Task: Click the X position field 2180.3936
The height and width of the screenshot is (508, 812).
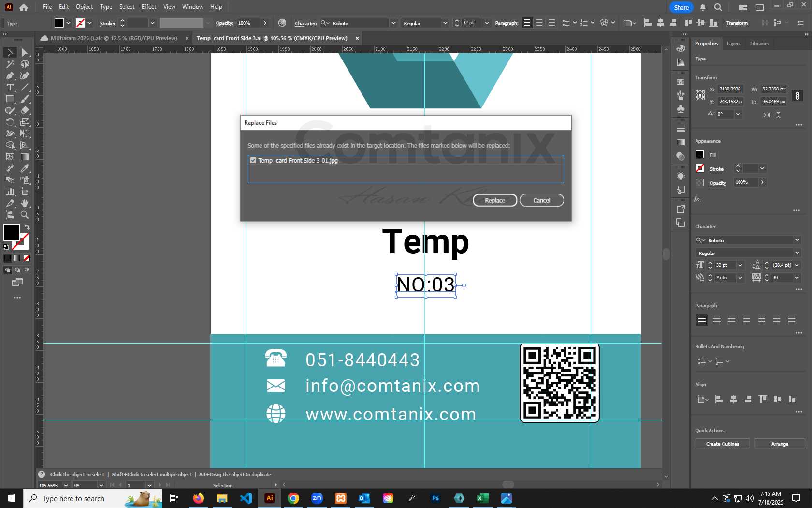Action: (x=730, y=89)
